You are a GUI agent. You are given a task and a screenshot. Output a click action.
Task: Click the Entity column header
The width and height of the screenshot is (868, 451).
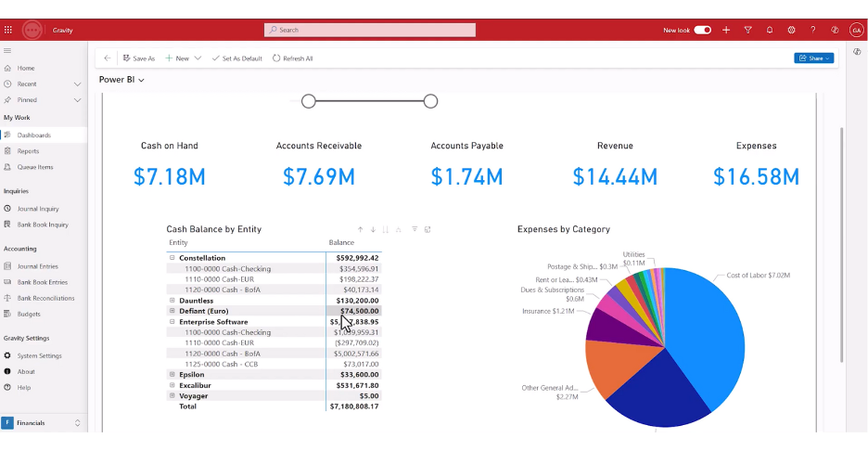click(178, 243)
